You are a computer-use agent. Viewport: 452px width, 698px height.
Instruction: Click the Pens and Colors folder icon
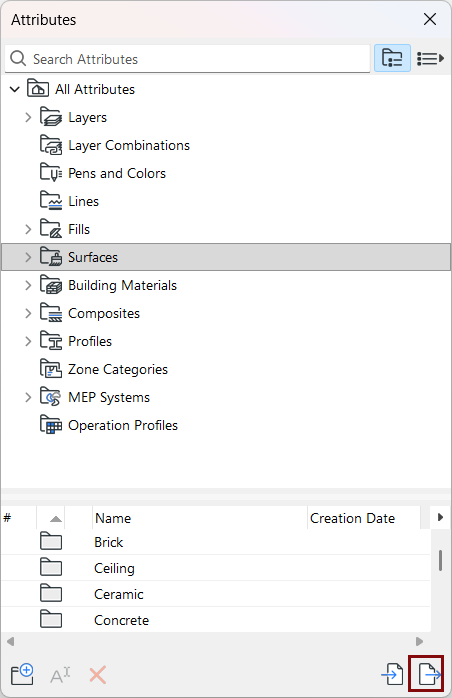(51, 173)
